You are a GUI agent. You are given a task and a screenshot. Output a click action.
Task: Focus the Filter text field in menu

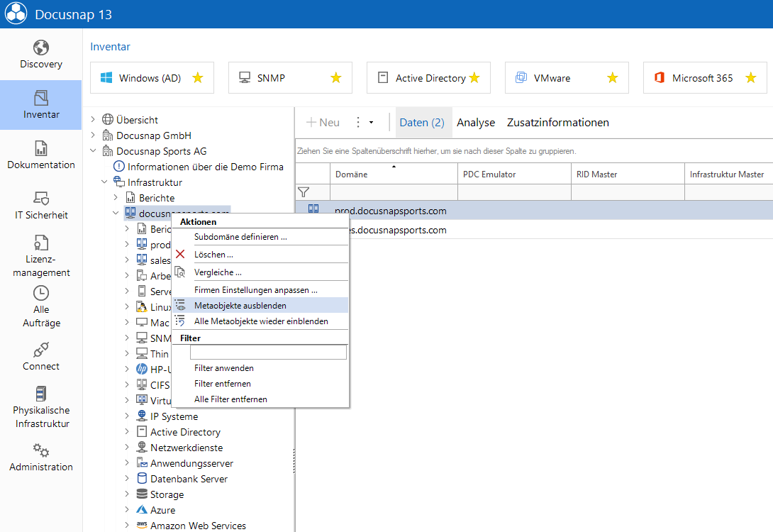coord(268,352)
